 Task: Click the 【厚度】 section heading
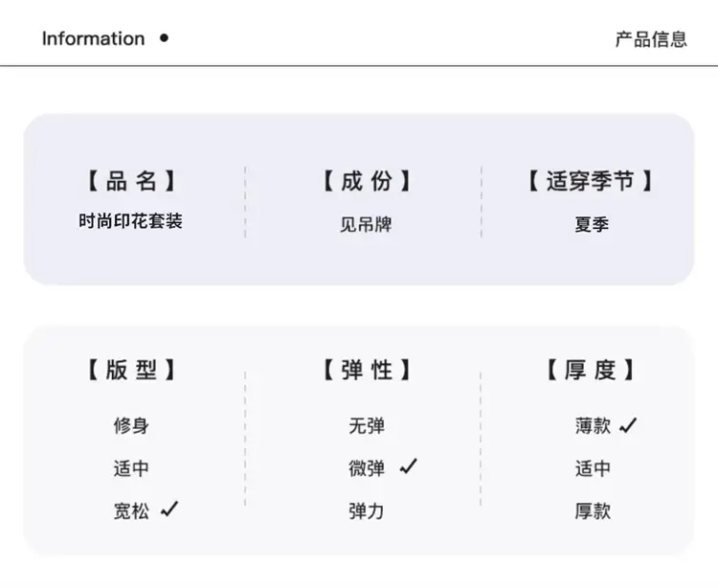[x=591, y=370]
